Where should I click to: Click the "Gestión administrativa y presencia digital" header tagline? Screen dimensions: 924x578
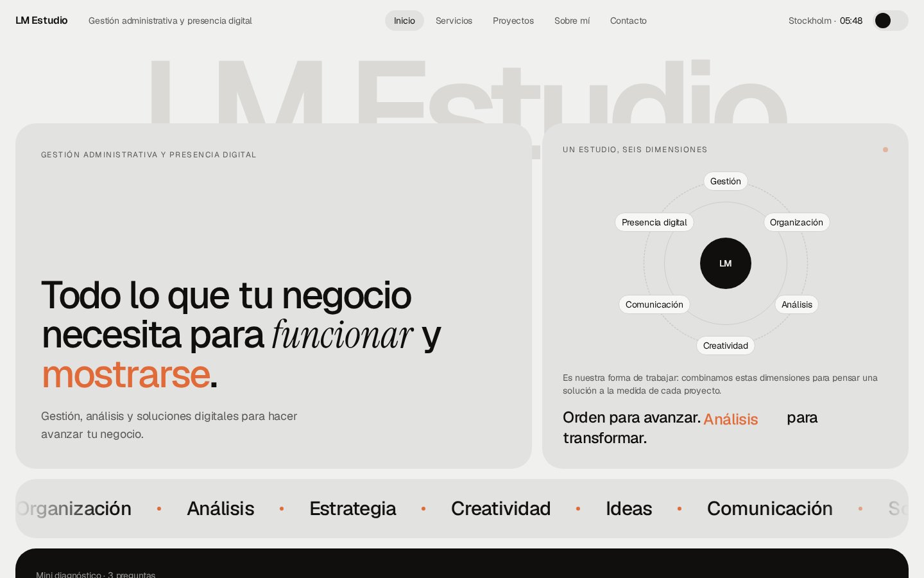[x=170, y=21]
